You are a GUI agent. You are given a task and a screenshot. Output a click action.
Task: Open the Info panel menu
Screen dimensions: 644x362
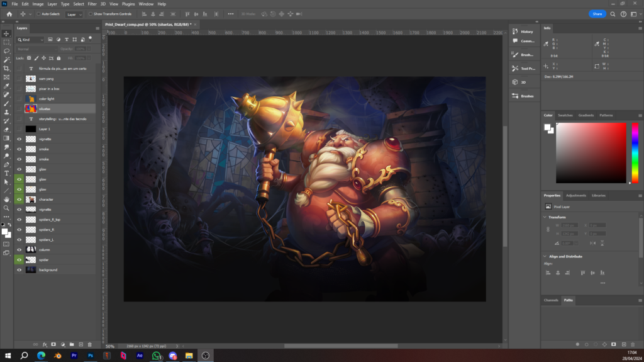(x=640, y=28)
